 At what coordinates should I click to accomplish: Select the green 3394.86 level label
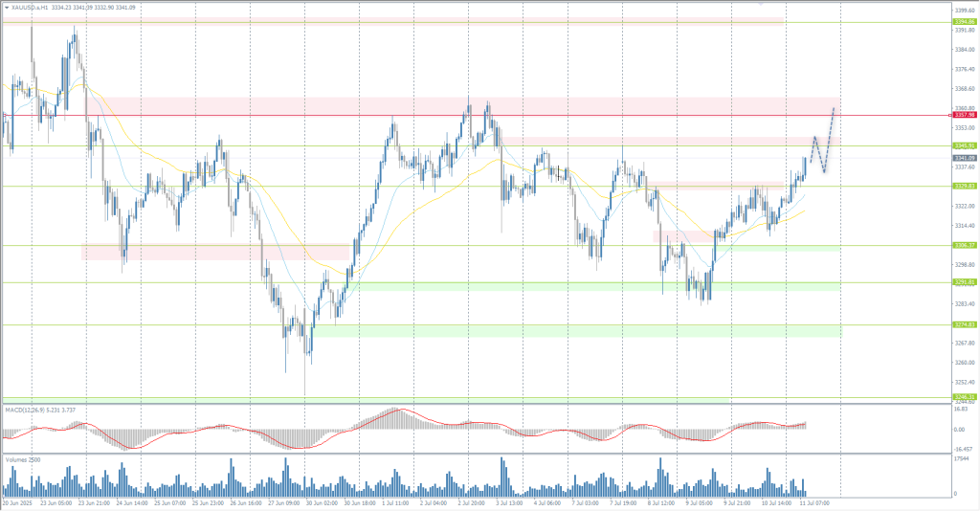pyautogui.click(x=964, y=21)
